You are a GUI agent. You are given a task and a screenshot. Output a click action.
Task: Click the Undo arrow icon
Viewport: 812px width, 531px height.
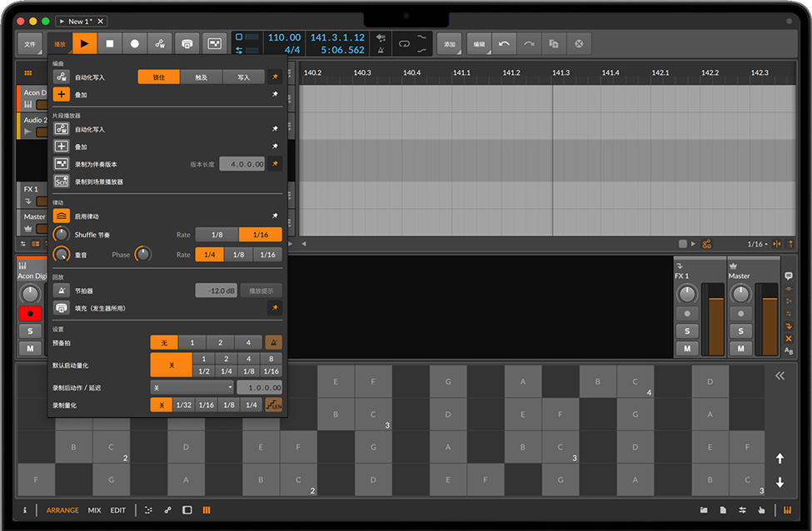(x=504, y=43)
